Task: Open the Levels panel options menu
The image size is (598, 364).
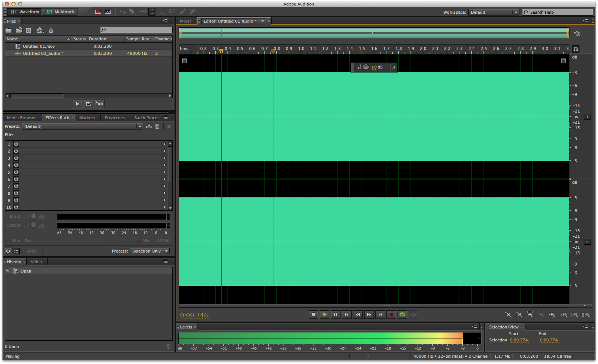Action: [475, 327]
